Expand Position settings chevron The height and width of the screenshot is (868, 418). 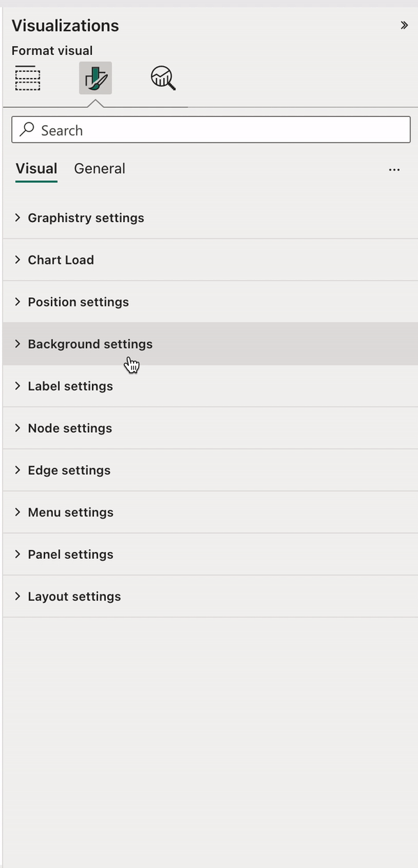(x=18, y=302)
